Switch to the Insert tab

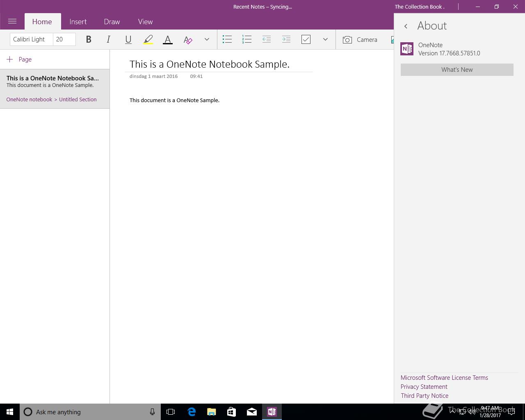(x=78, y=22)
